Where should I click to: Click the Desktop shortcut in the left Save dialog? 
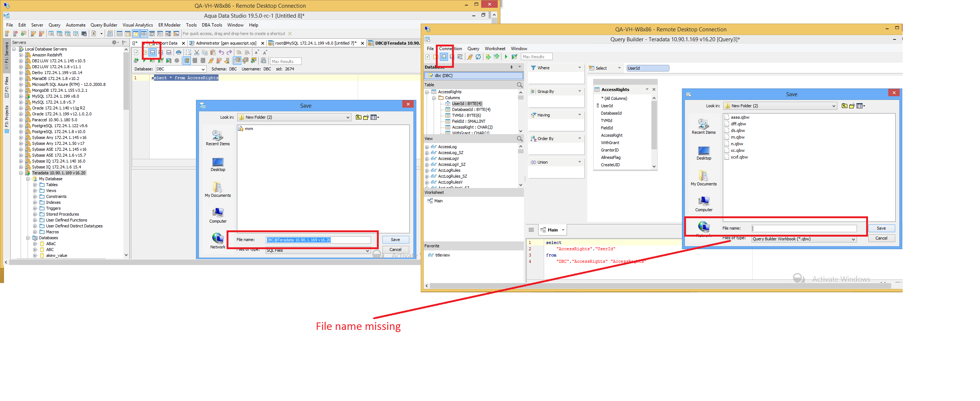pos(218,164)
